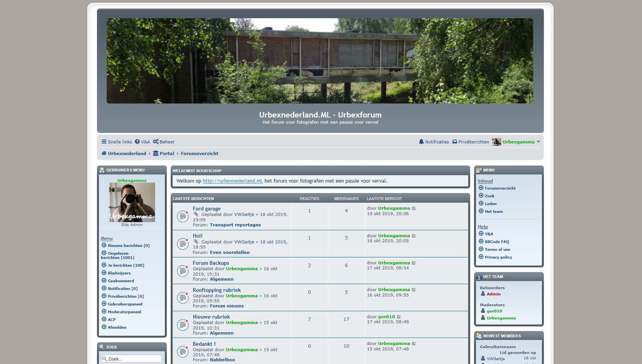Jump to latest post in Ford garage
Image resolution: width=642 pixels, height=364 pixels.
coord(414,209)
